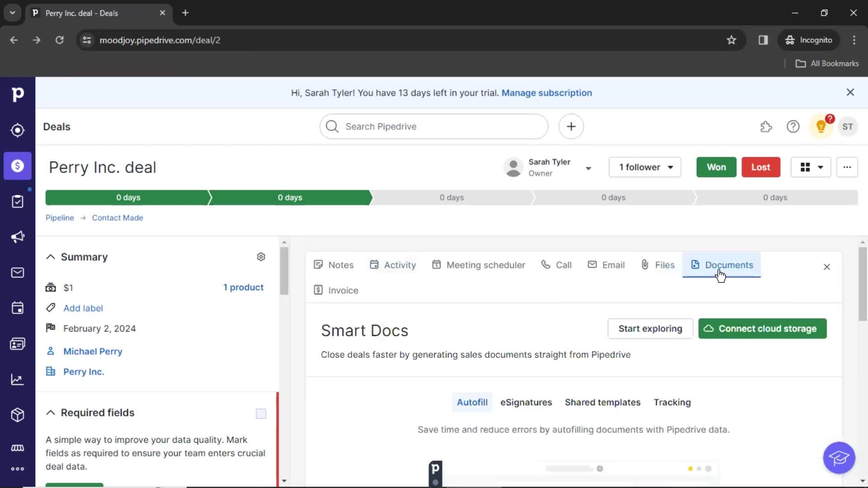Open Mail envelope icon in sidebar

(x=17, y=272)
